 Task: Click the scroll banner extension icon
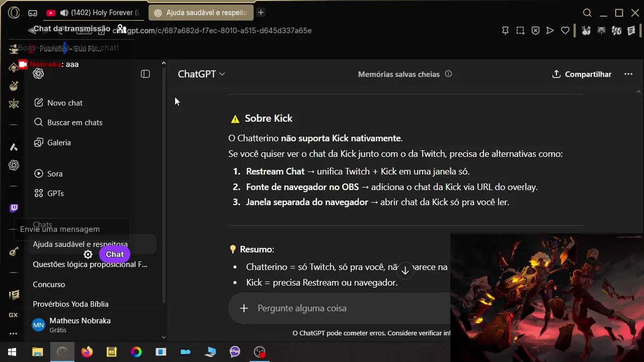tap(631, 31)
